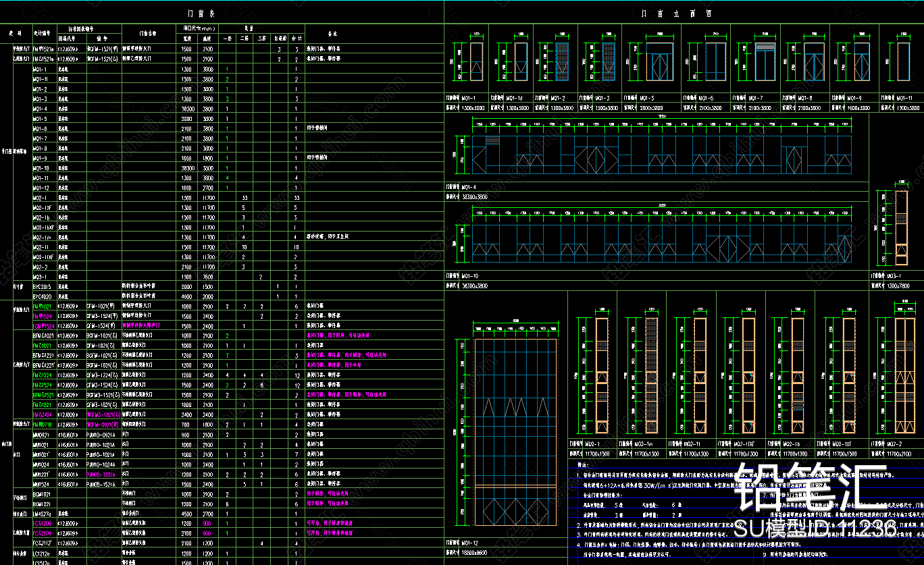Viewport: 924px width, 565px height.
Task: Click the 'BGM1221' cell
Action: (42, 504)
